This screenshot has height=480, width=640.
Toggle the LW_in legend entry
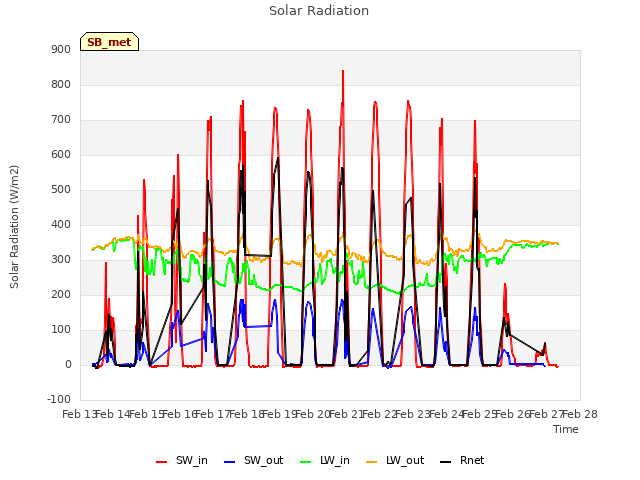point(325,461)
